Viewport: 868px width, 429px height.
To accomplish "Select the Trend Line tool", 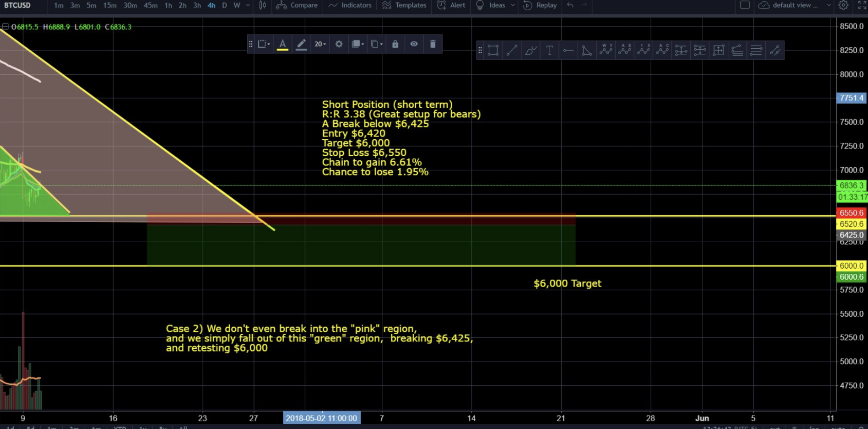I will (x=512, y=50).
